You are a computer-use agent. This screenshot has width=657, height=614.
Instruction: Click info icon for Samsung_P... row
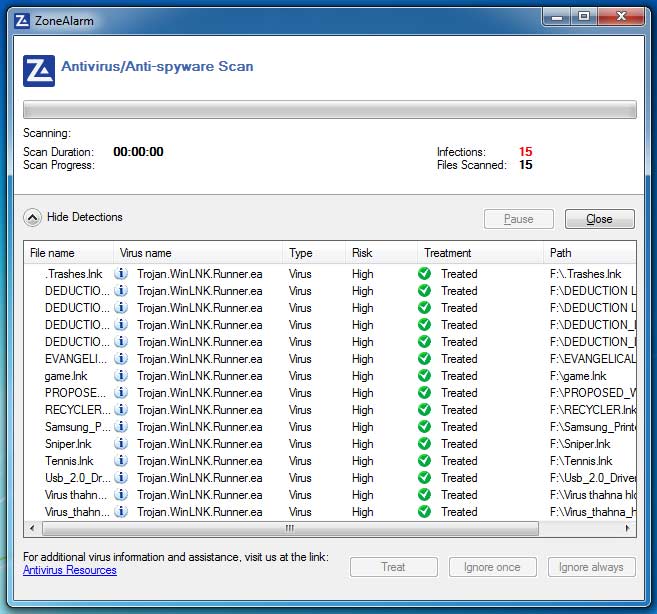pos(121,427)
